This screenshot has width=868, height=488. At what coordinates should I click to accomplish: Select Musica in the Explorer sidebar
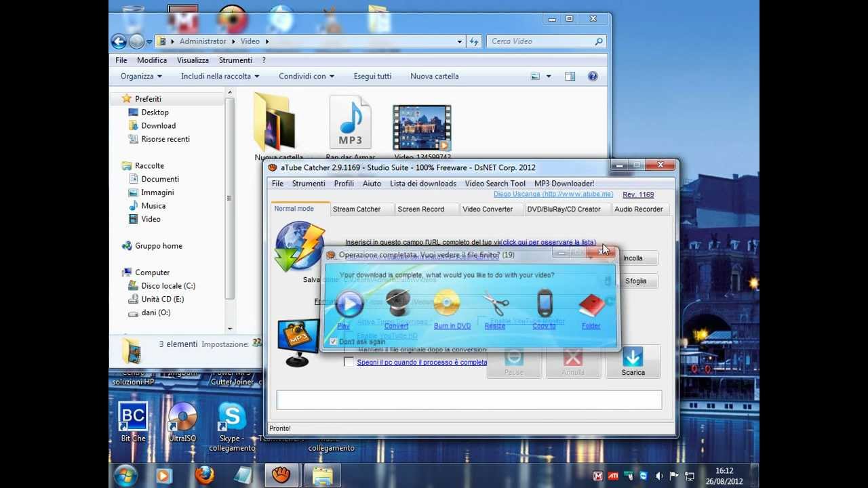click(x=153, y=206)
